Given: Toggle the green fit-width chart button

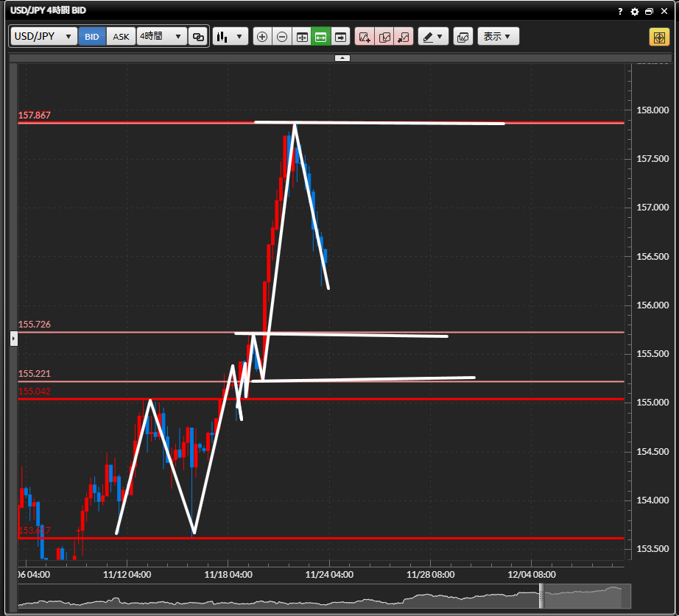Looking at the screenshot, I should click(x=320, y=37).
